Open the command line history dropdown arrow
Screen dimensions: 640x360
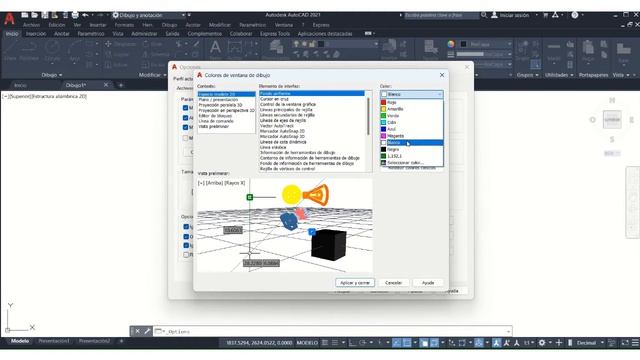click(508, 331)
